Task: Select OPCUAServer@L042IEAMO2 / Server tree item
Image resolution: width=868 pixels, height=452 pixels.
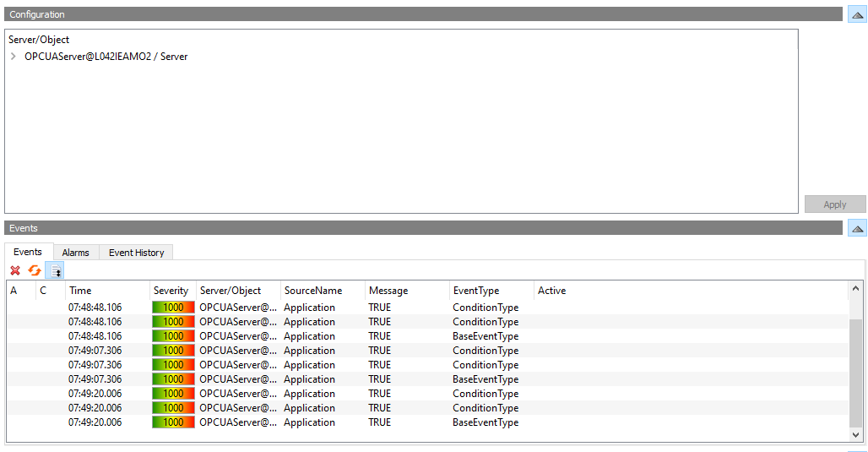Action: [106, 57]
